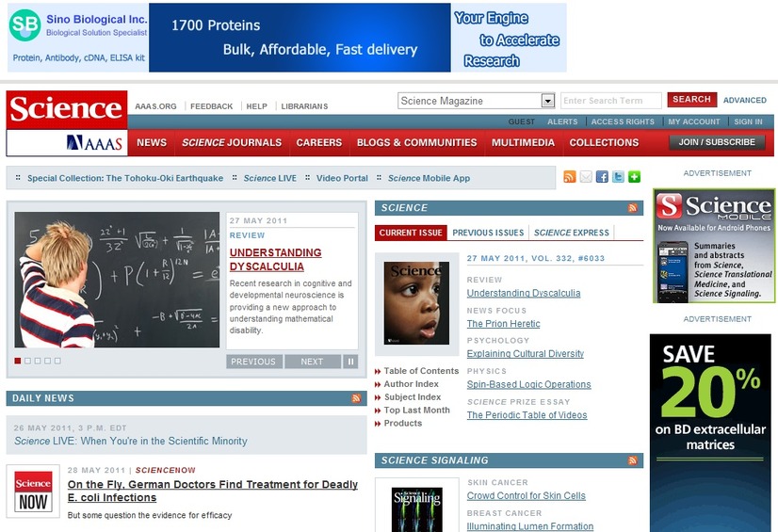Open FEEDBACK link
Screen dimensions: 778x532
tap(211, 106)
